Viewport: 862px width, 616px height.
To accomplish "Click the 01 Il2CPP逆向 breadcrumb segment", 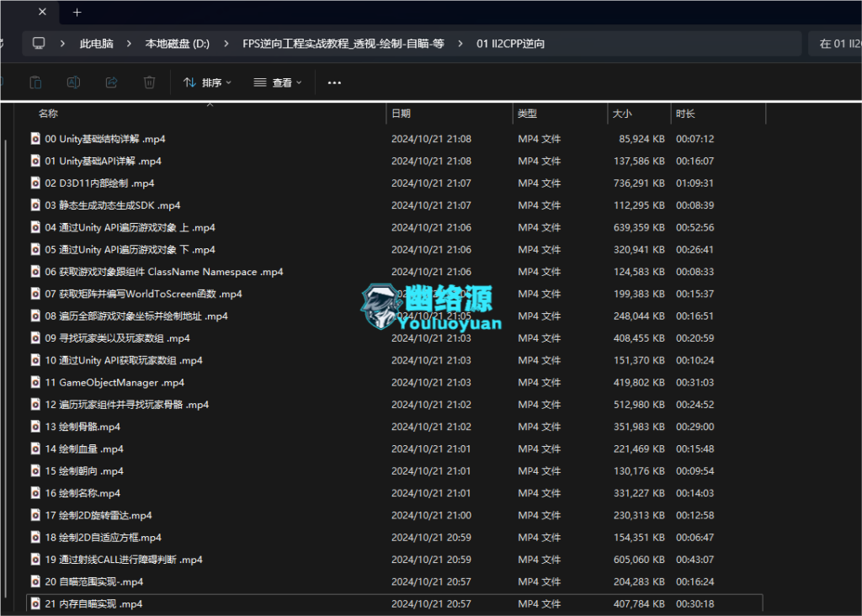I will point(511,44).
